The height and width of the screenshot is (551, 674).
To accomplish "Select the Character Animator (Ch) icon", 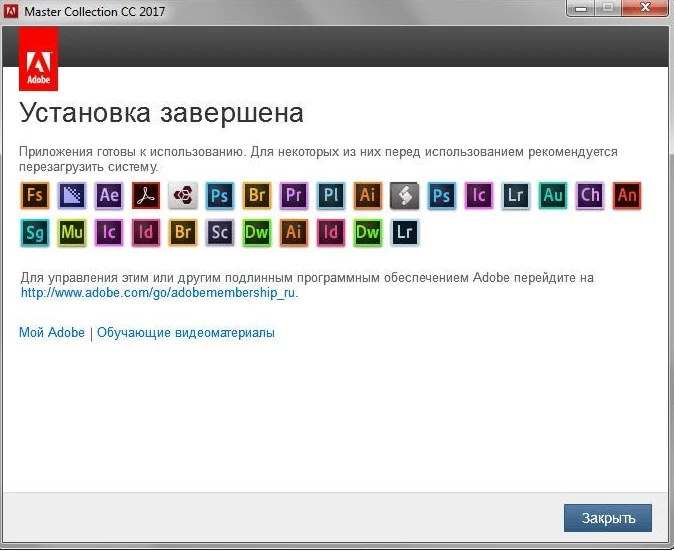I will [590, 196].
